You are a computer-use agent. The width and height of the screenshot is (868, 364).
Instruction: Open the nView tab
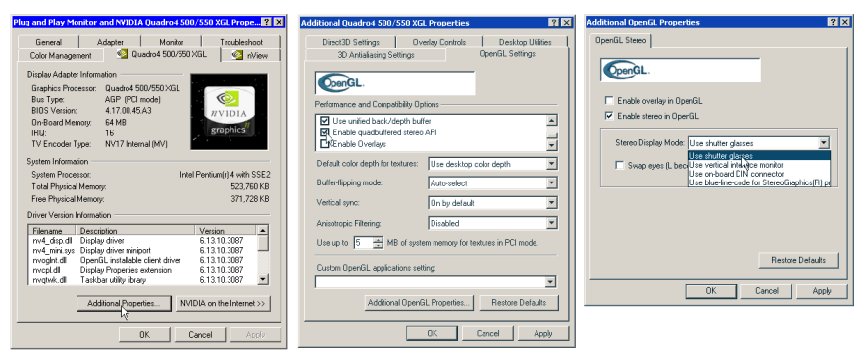click(251, 55)
